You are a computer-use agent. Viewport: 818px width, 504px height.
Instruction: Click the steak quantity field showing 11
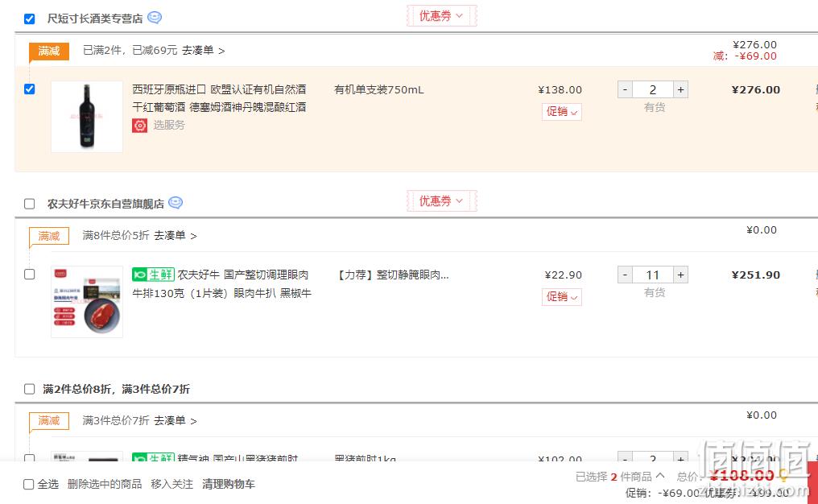[653, 275]
